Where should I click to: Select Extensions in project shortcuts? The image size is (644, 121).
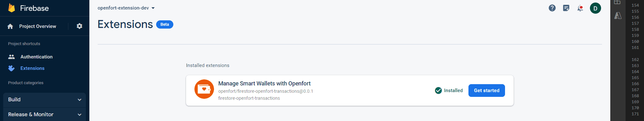coord(32,68)
